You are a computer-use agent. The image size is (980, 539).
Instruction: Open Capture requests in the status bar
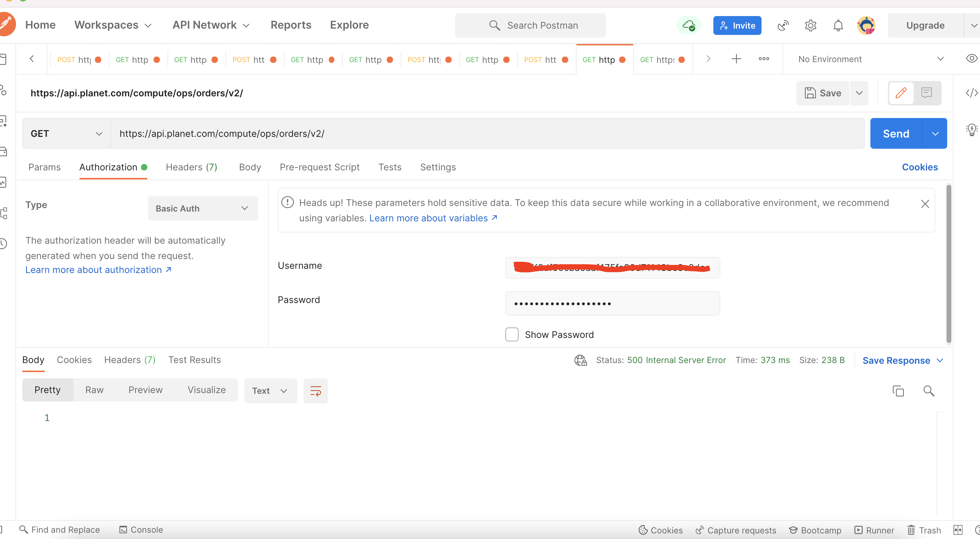click(736, 530)
